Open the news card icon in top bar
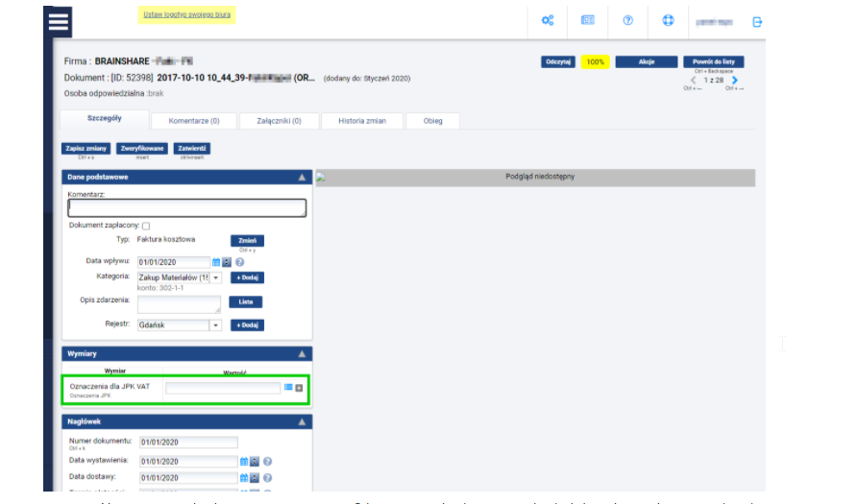 588,20
